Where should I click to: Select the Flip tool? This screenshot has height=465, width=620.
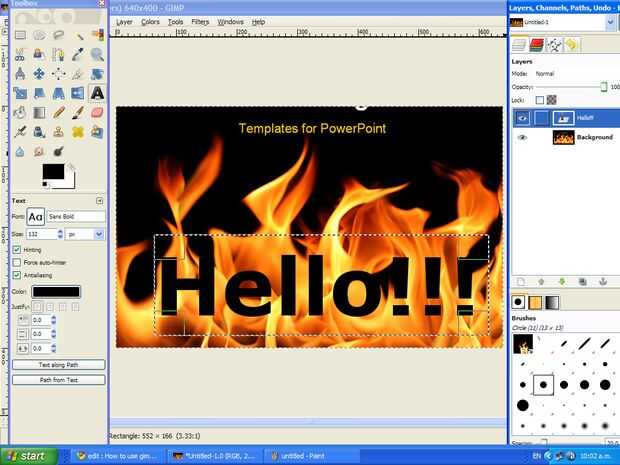(78, 93)
